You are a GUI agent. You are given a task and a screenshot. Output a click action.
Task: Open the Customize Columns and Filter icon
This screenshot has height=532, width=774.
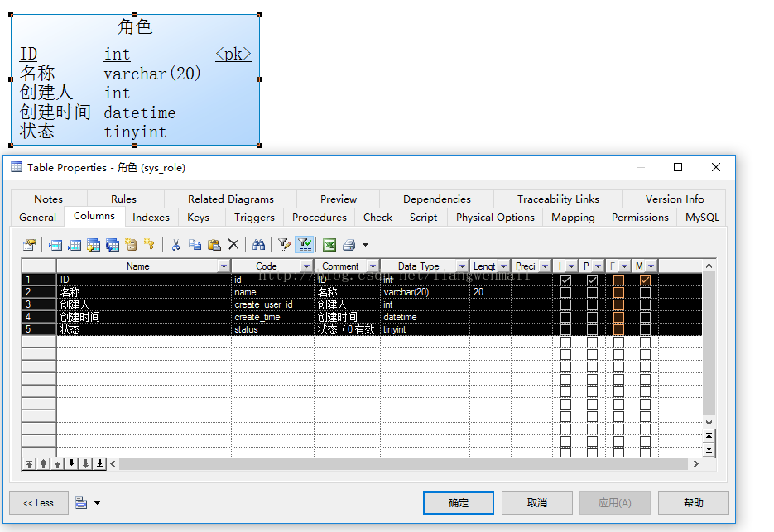pos(284,245)
